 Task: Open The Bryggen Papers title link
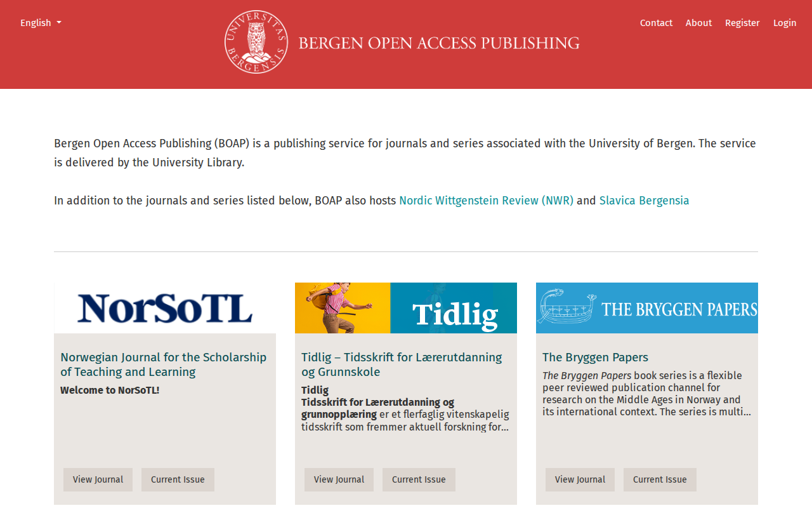click(595, 358)
